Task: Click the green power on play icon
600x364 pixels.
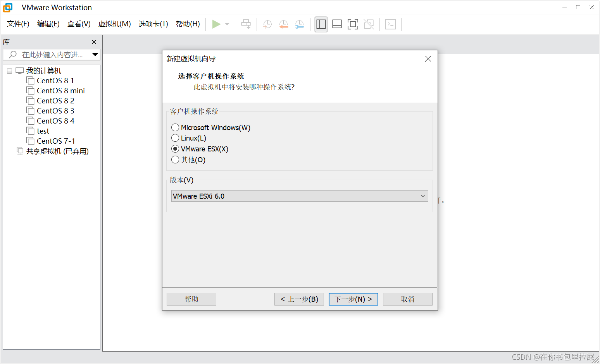Action: tap(216, 24)
